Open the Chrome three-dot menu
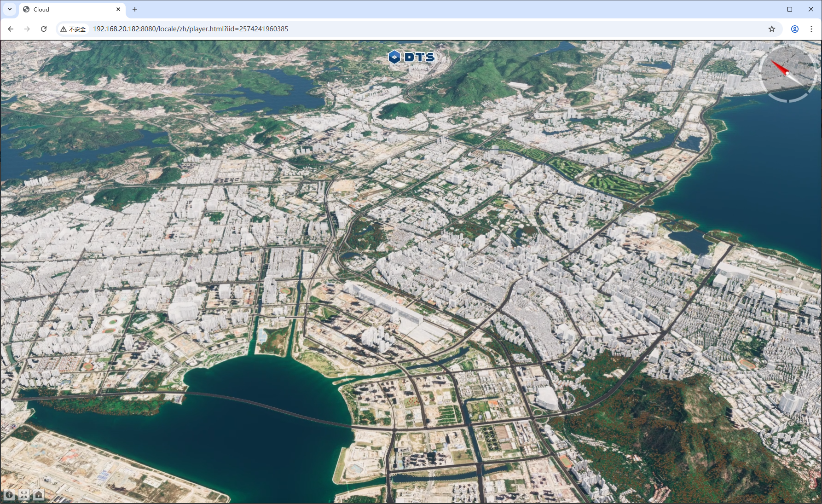The image size is (822, 504). [x=811, y=29]
